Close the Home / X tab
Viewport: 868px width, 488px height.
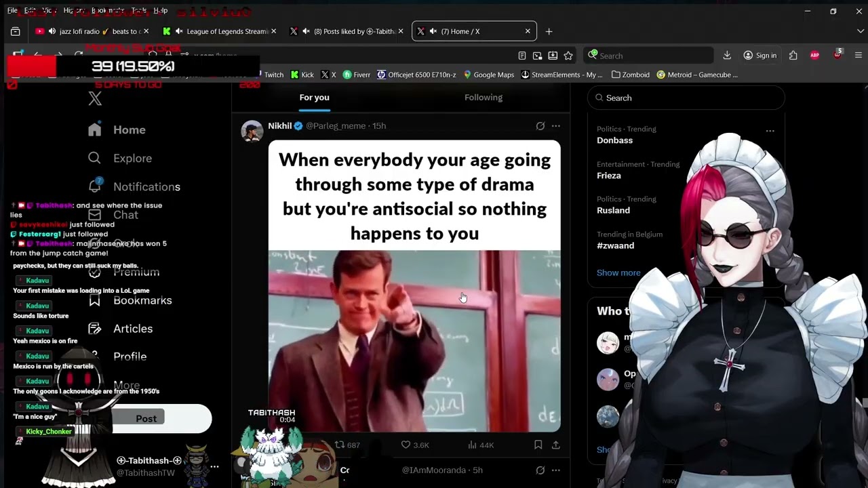tap(528, 31)
